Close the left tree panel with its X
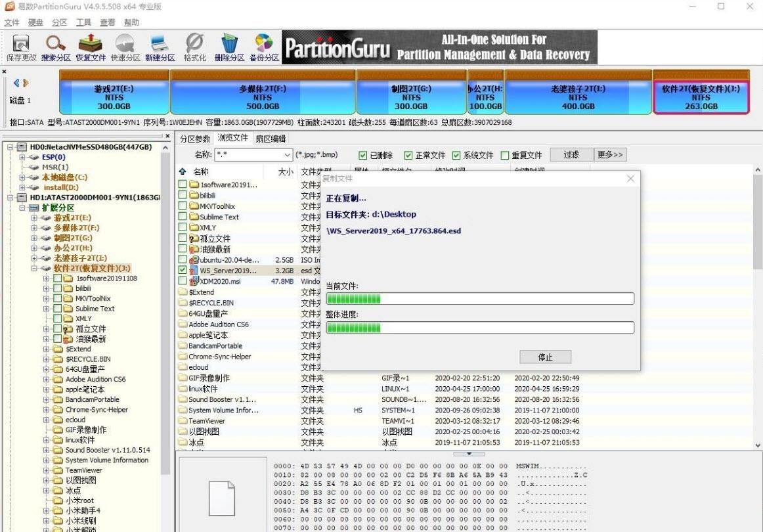Viewport: 763px width, 532px height. pyautogui.click(x=167, y=137)
